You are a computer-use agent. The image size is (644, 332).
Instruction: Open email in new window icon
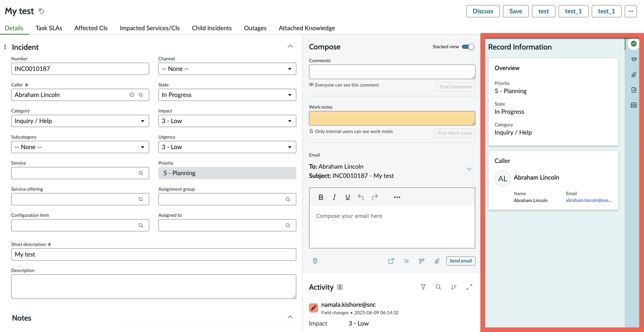click(x=391, y=261)
